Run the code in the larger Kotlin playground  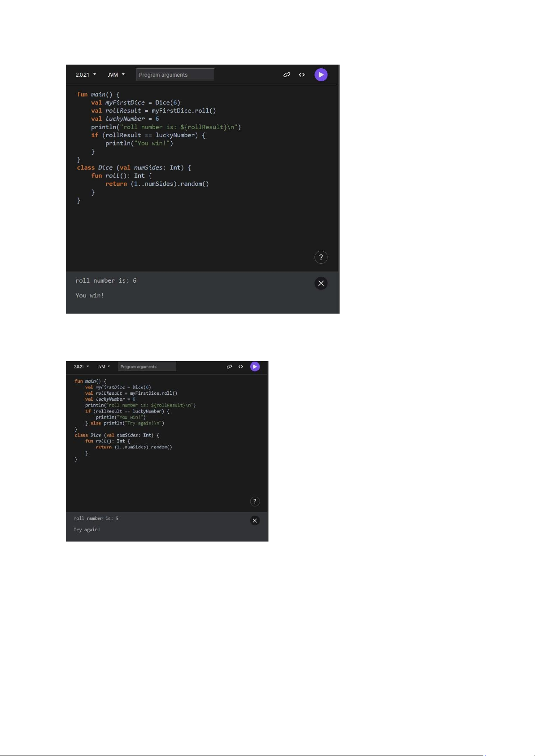coord(321,75)
